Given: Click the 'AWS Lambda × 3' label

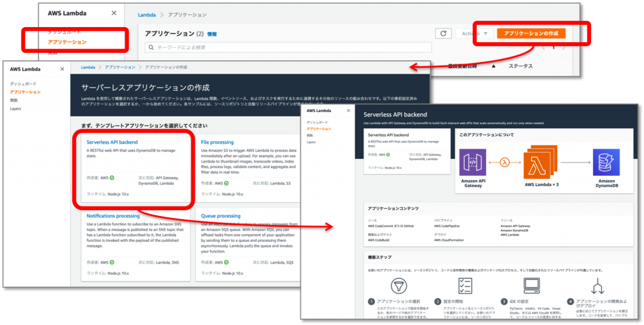Looking at the screenshot, I should coord(541,185).
